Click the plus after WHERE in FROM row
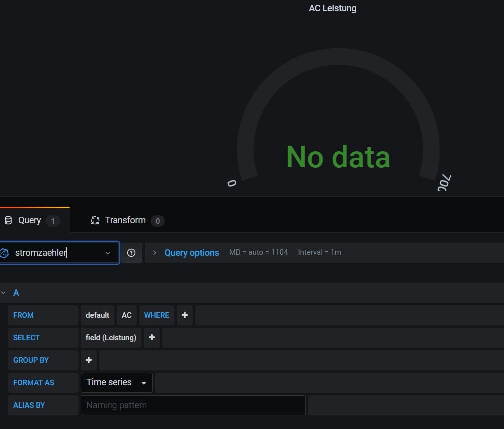The image size is (504, 429). [185, 315]
